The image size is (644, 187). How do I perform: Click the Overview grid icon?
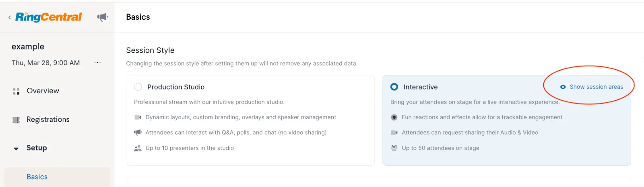click(16, 91)
